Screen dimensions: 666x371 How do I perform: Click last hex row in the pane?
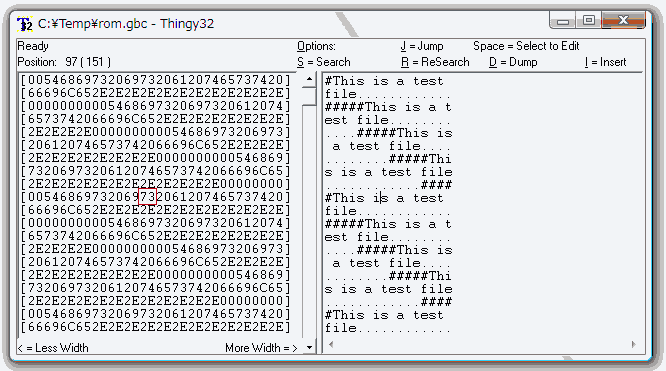point(155,327)
